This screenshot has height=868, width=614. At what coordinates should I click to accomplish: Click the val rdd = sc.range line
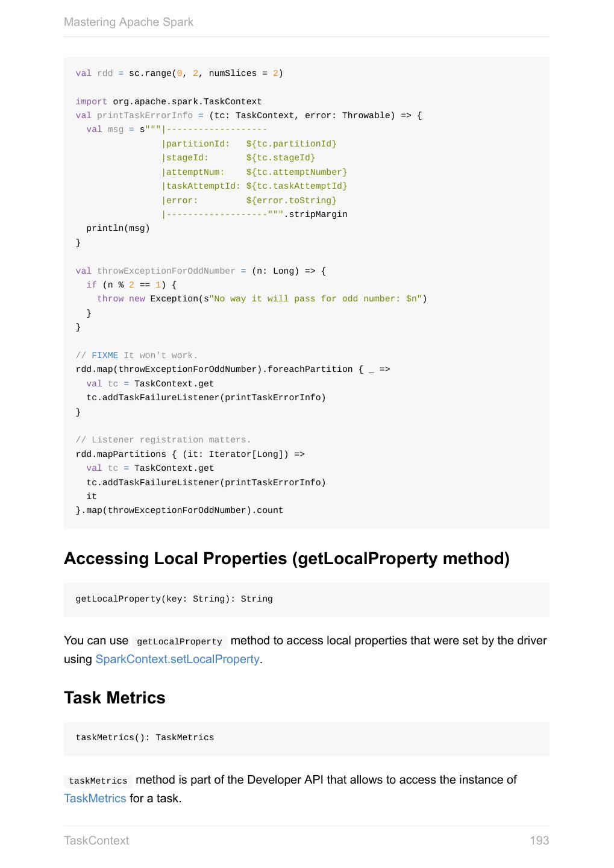(179, 74)
